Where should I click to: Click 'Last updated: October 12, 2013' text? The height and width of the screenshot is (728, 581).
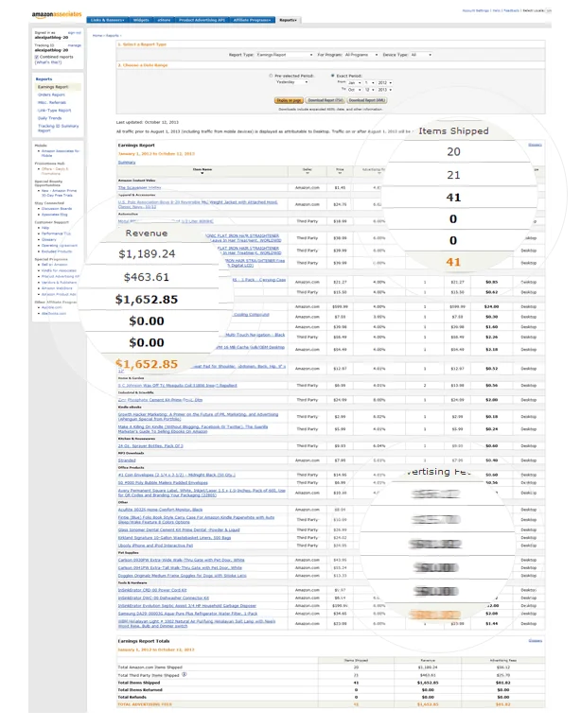[x=147, y=122]
